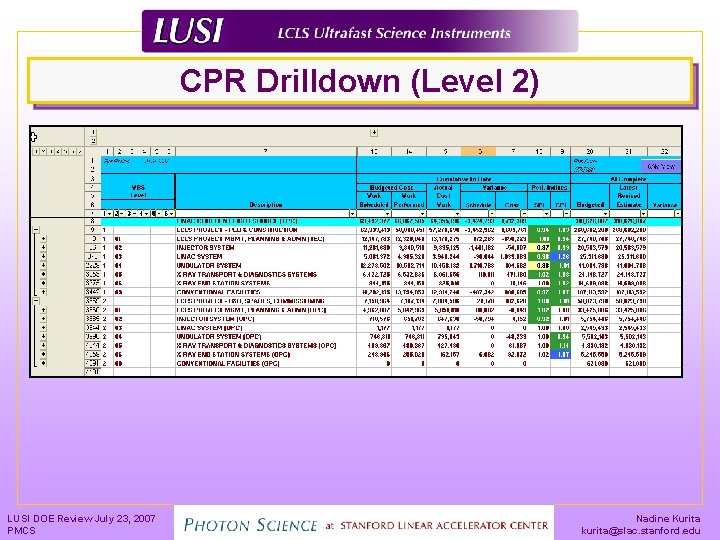Click LUSI DOE Review July 23, 2007 text
The height and width of the screenshot is (540, 720).
pos(81,518)
